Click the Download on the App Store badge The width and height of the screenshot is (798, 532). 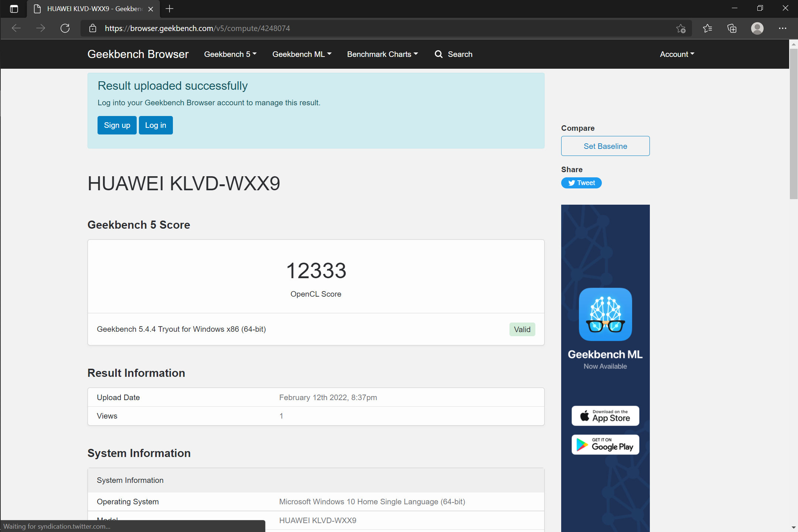(x=605, y=416)
